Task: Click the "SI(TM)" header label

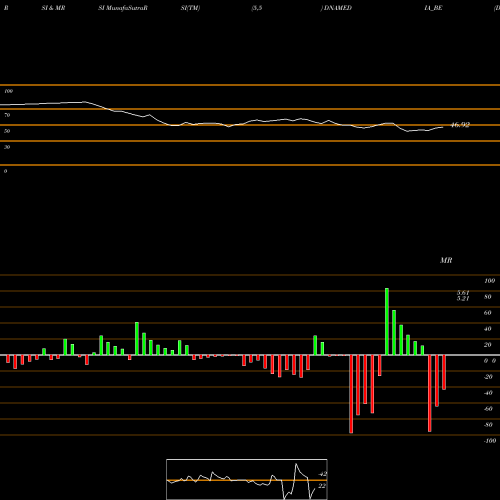Action: (190, 8)
